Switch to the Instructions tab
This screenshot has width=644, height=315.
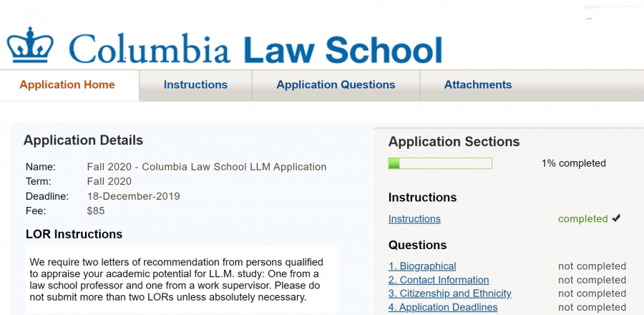pos(195,85)
